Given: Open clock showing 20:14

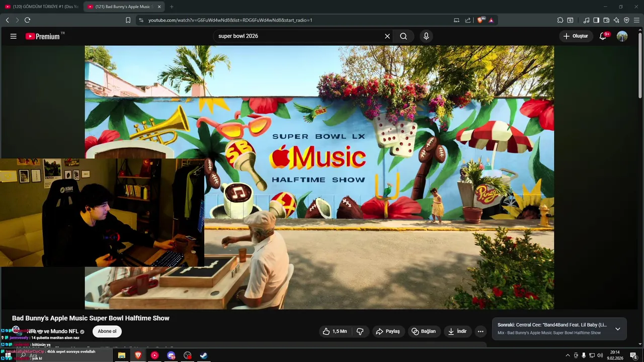Looking at the screenshot, I should coord(615,355).
